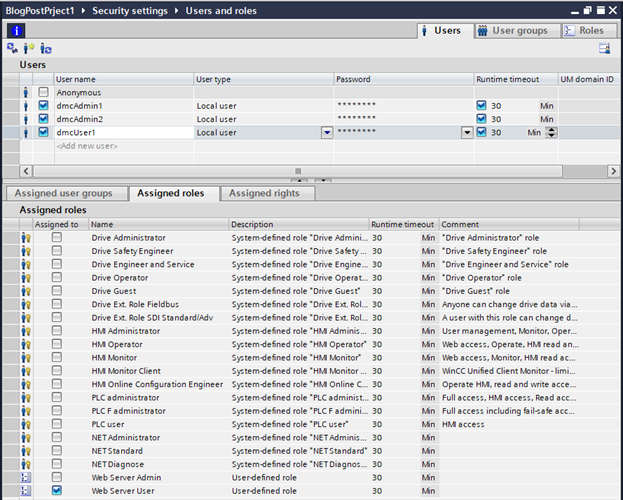This screenshot has width=623, height=500.
Task: Click the timeout spinner arrows for dmcUser1
Action: pos(551,132)
